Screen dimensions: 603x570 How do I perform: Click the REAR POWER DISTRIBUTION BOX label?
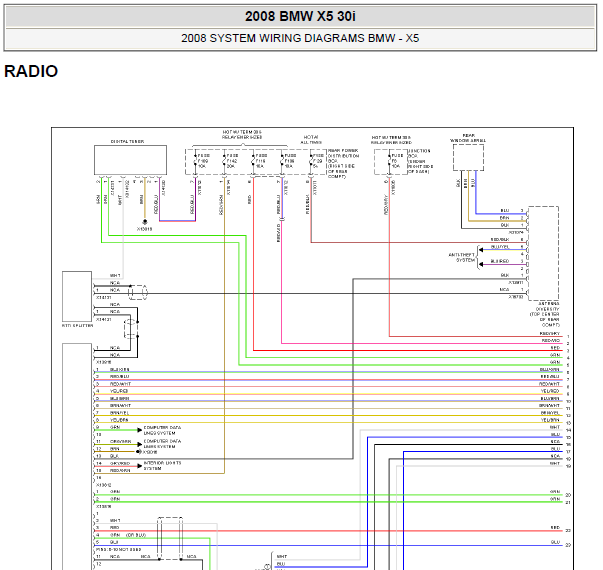[343, 163]
